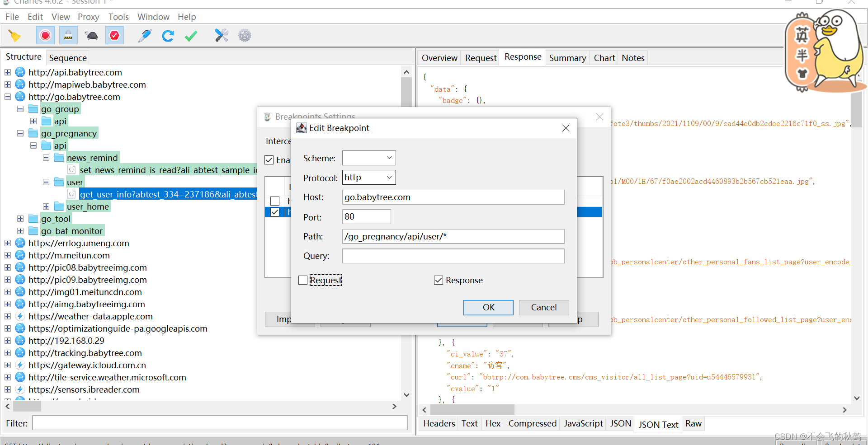Toggle the Breakpoints red hexagon icon

[115, 35]
